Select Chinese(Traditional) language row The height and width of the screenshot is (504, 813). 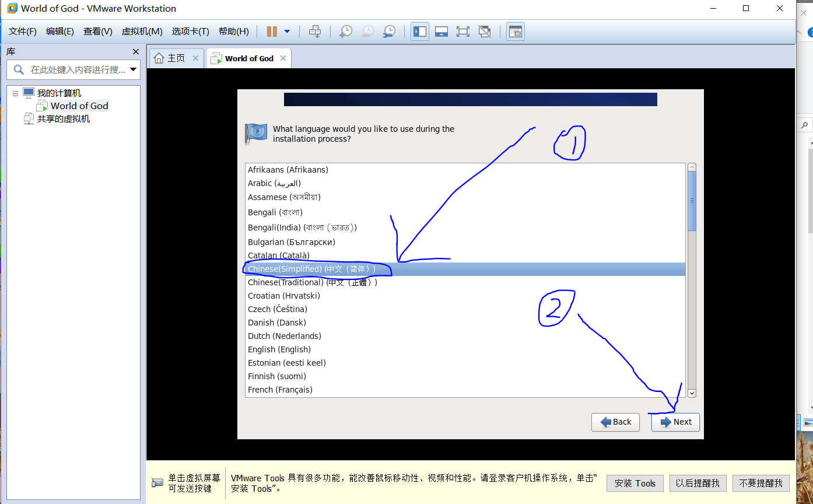coord(465,282)
